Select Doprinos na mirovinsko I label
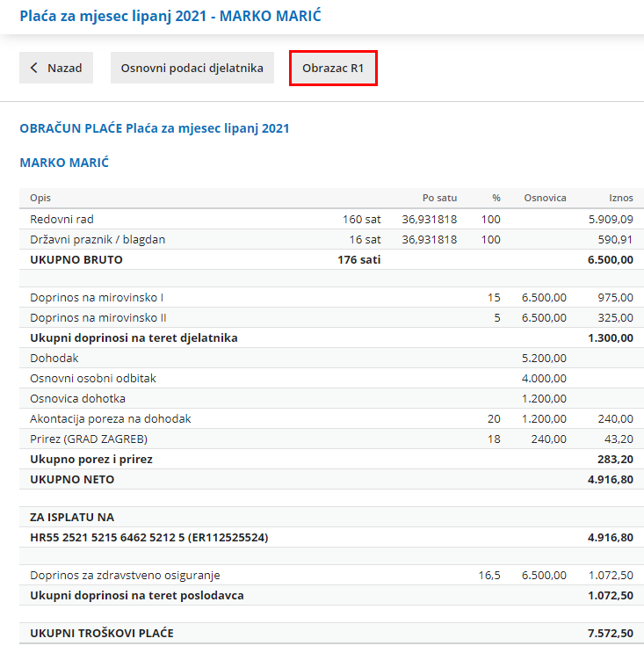Screen dimensions: 644x653 coord(97,297)
